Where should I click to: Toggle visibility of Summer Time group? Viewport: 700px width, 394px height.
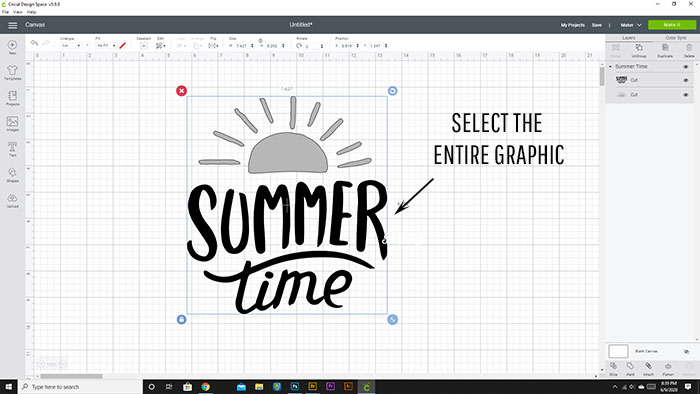click(686, 66)
